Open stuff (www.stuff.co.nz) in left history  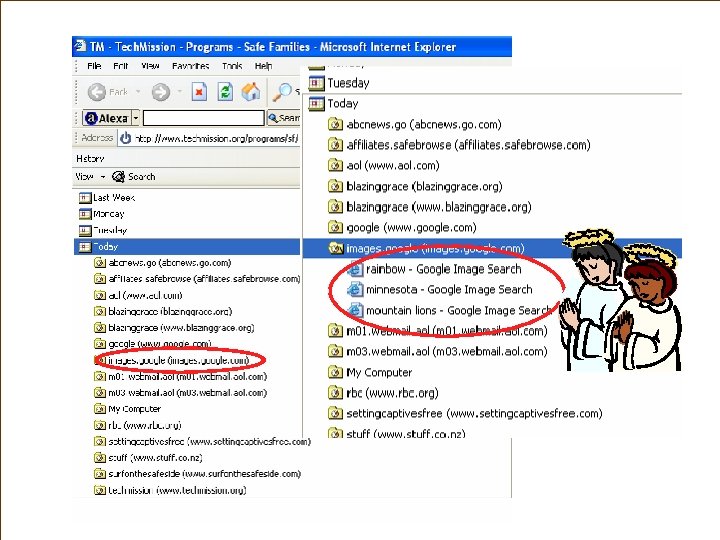point(148,458)
